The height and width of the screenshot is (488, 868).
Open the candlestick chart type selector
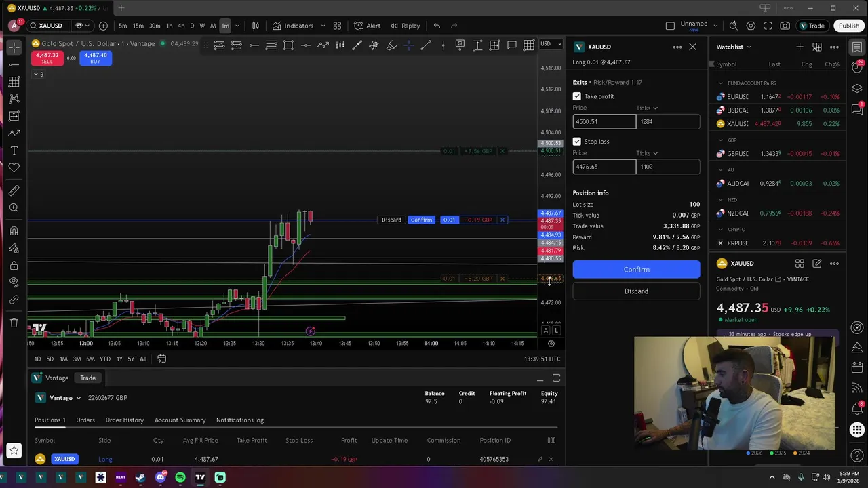click(x=256, y=26)
